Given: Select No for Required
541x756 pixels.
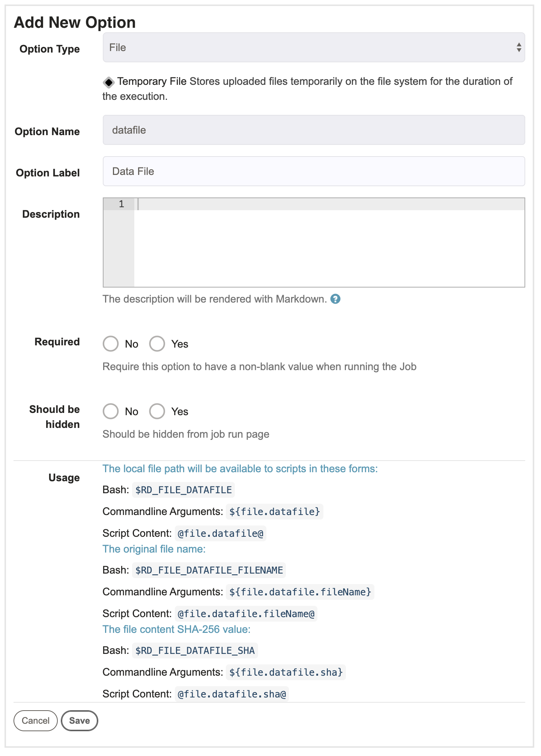Looking at the screenshot, I should (x=111, y=344).
